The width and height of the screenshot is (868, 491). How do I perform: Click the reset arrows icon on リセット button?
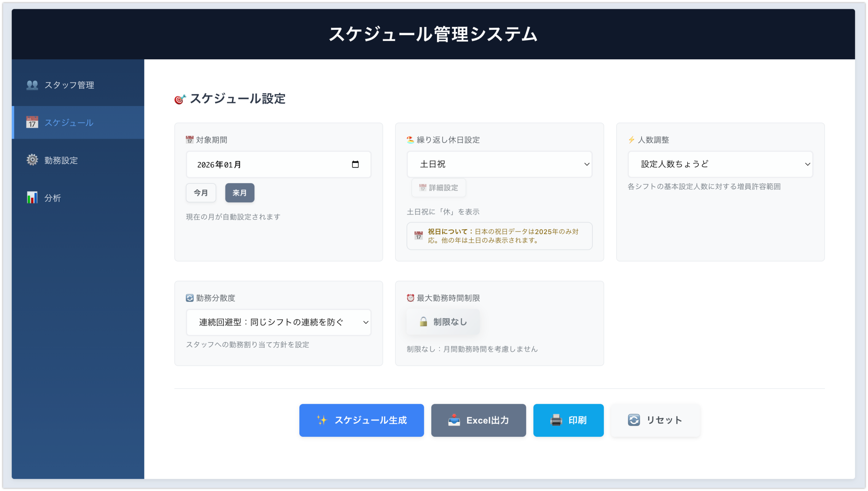pos(633,420)
